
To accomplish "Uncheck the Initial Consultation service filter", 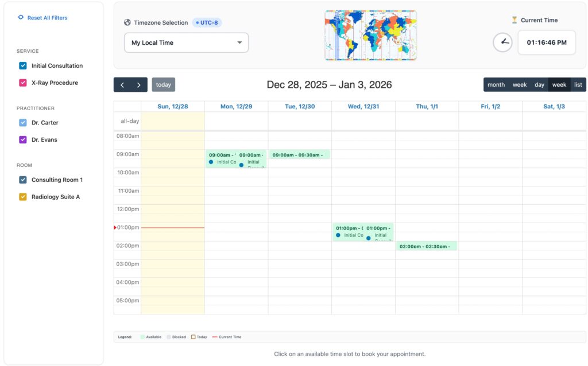I will click(x=23, y=66).
